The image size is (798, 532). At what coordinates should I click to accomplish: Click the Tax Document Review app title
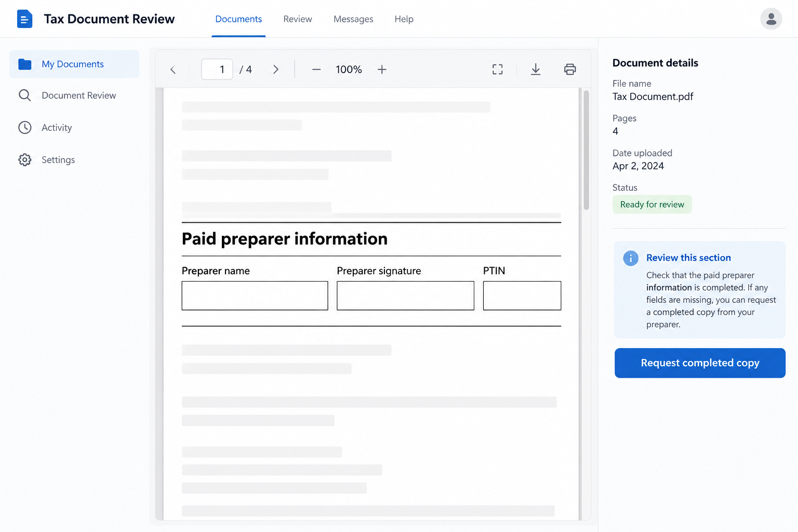pyautogui.click(x=109, y=19)
